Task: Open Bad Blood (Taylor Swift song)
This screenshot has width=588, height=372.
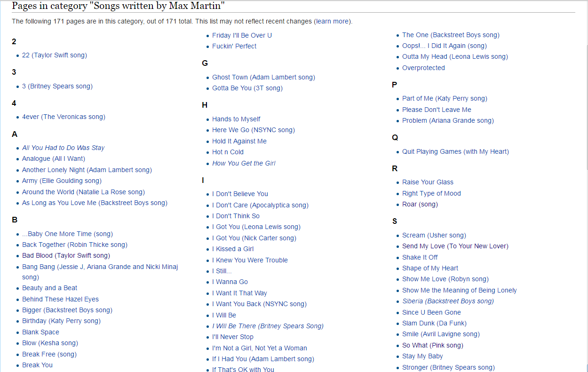Action: pos(66,255)
